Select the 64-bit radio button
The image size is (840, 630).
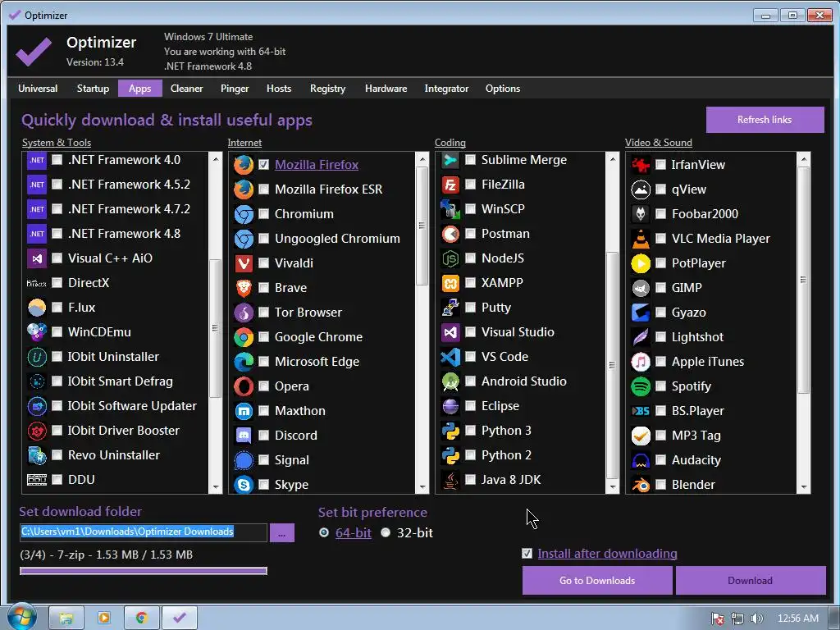(x=324, y=533)
